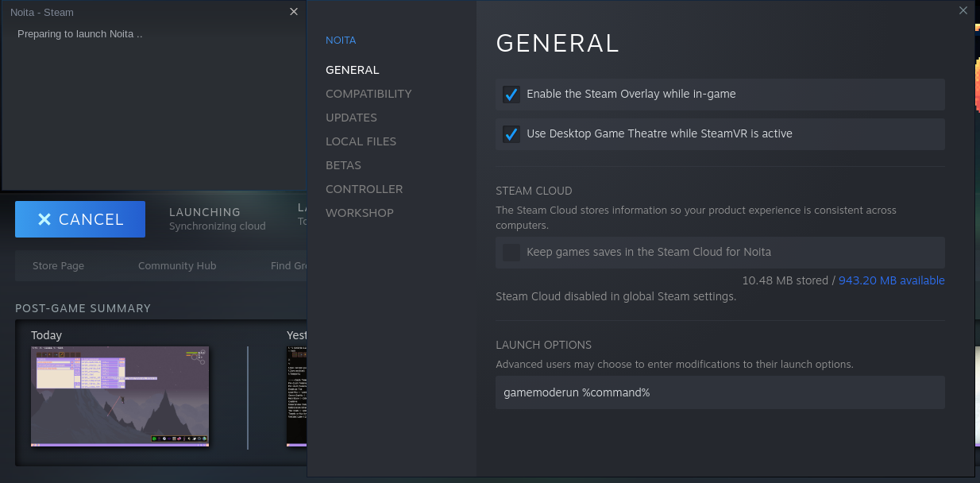Image resolution: width=980 pixels, height=483 pixels.
Task: Click the Preparing to launch Noita message
Action: click(80, 34)
